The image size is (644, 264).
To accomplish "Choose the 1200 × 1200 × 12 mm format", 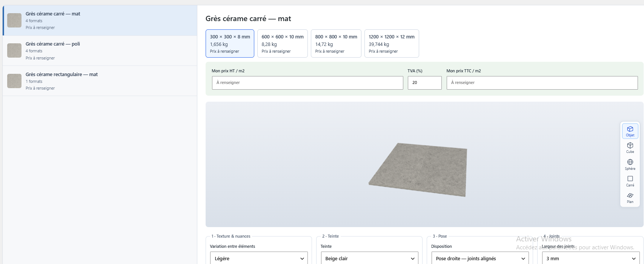I will coord(392,43).
